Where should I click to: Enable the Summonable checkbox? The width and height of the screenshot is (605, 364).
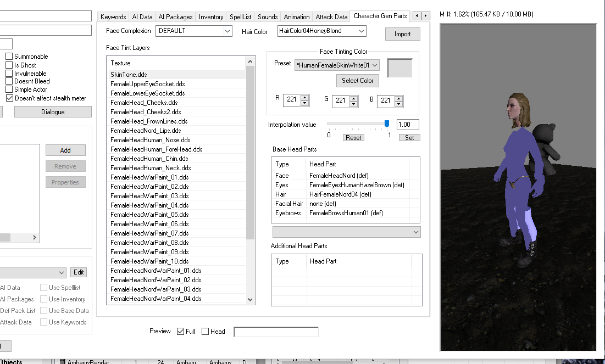(x=9, y=57)
